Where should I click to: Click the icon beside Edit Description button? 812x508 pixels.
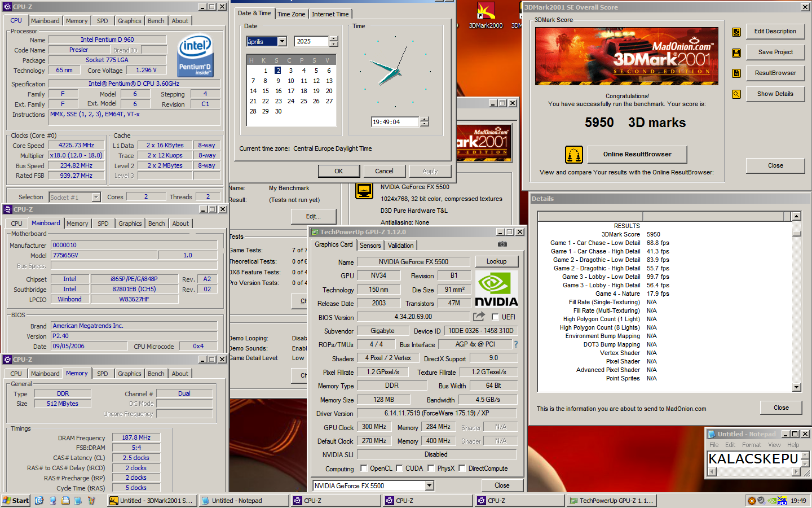point(736,32)
